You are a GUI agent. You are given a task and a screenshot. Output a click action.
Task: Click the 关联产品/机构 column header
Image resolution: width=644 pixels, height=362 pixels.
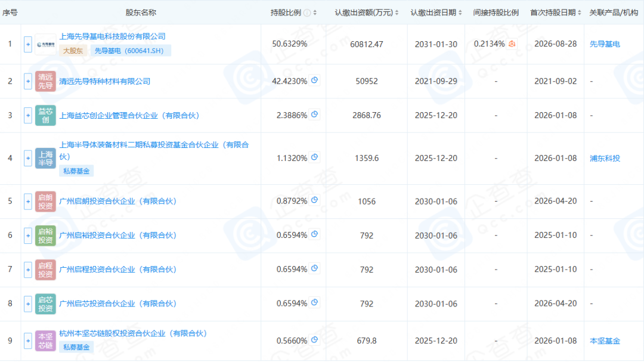[x=614, y=13]
